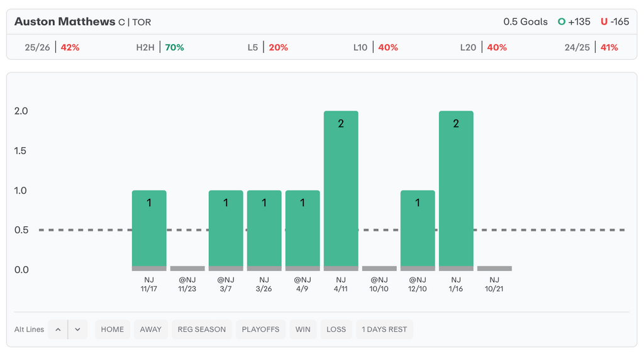Image resolution: width=644 pixels, height=356 pixels.
Task: Toggle the 1 DAYS REST filter
Action: pos(384,329)
